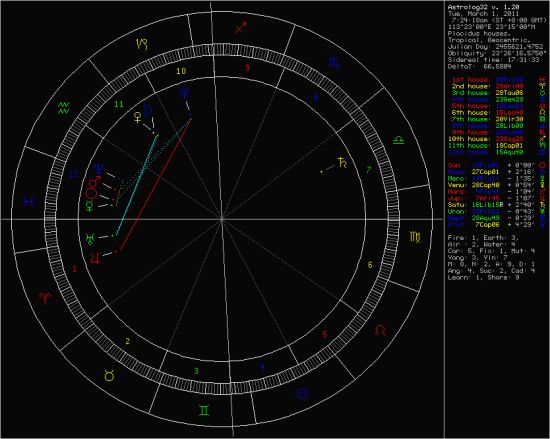The image size is (550, 439).
Task: Click the Saturn planet glyph in the chart
Action: pos(342,163)
